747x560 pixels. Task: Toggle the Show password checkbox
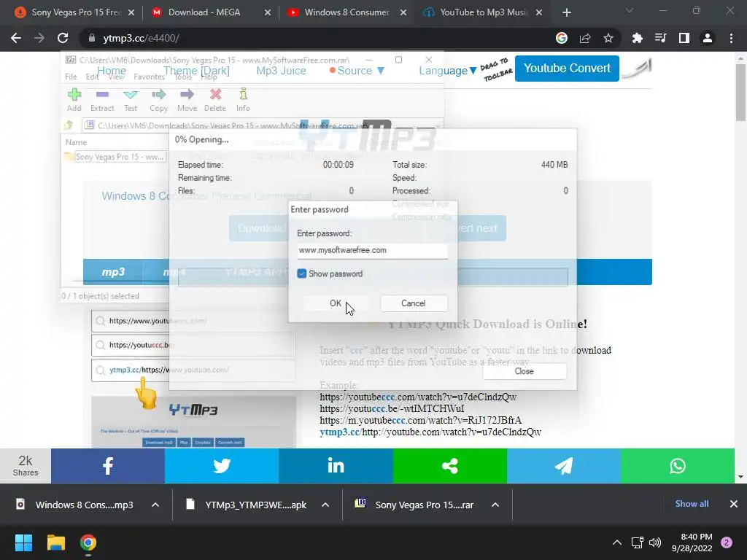point(301,274)
